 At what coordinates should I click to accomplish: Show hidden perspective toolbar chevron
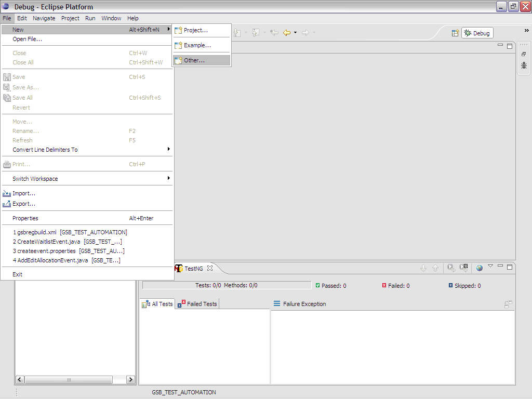[526, 30]
